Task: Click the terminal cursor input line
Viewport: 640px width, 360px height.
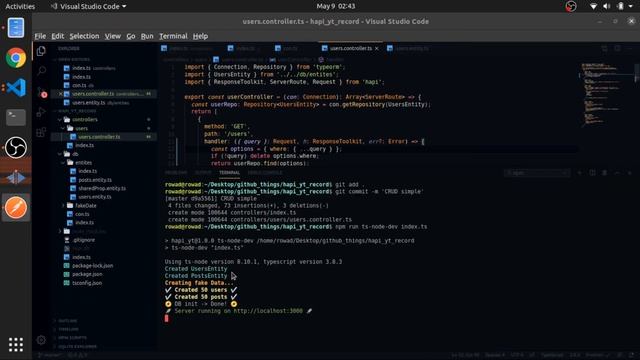Action: click(167, 318)
